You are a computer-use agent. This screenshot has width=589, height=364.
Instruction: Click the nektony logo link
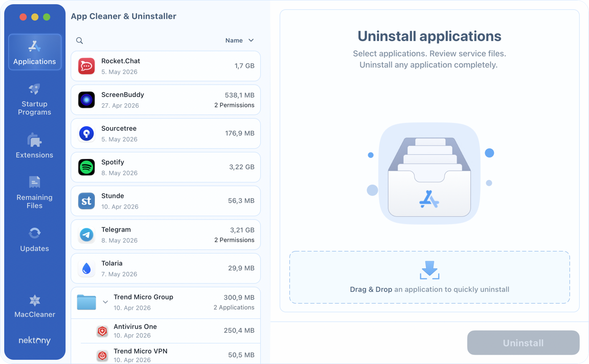tap(35, 340)
